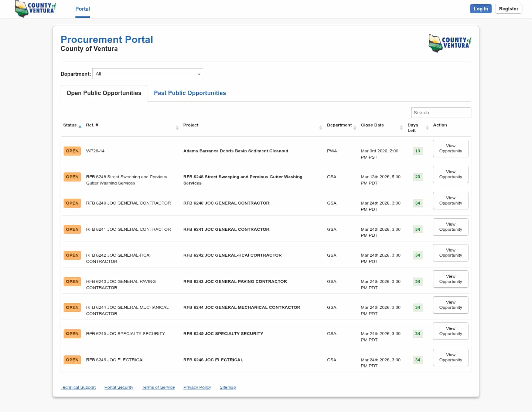Click the Register button
Screen dimensions: 532x412
pyautogui.click(x=508, y=9)
